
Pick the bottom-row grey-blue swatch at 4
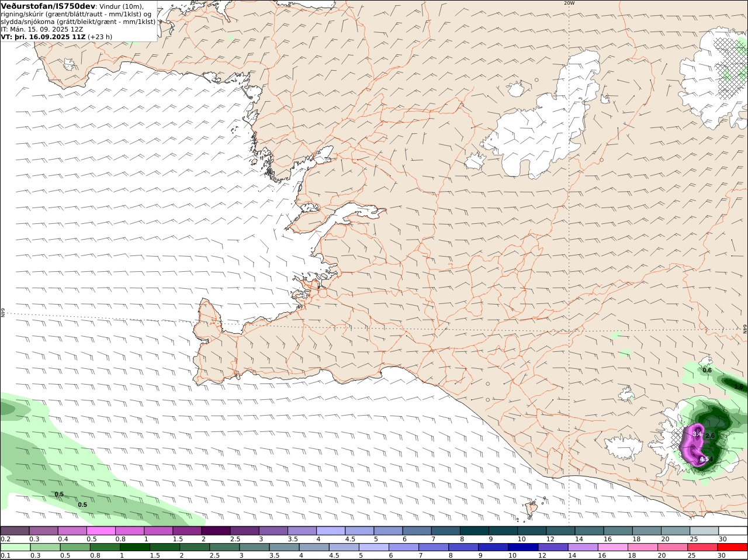pos(314,547)
